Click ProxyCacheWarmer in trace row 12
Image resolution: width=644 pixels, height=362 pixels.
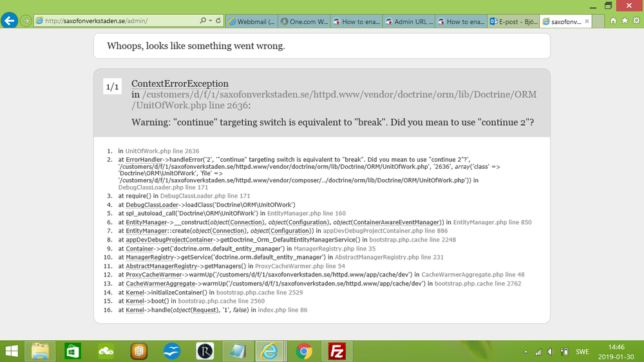(154, 274)
